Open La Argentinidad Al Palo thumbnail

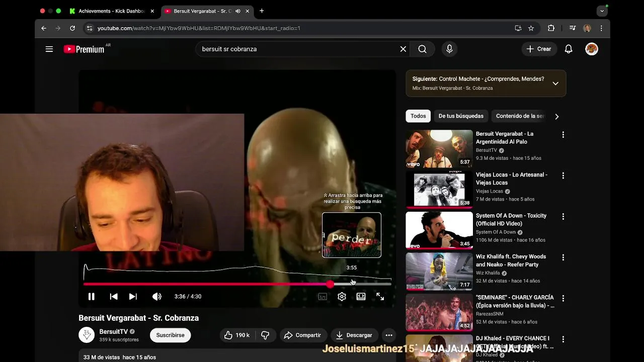[439, 149]
